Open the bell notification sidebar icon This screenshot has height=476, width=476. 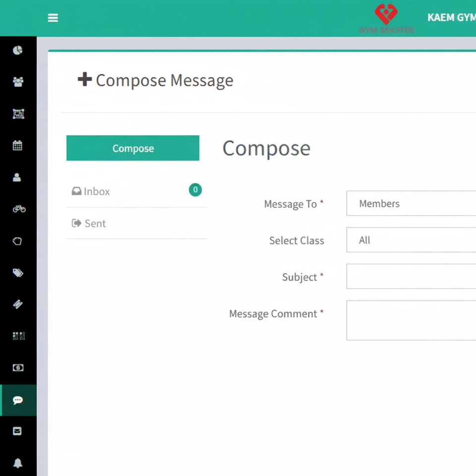(18, 463)
